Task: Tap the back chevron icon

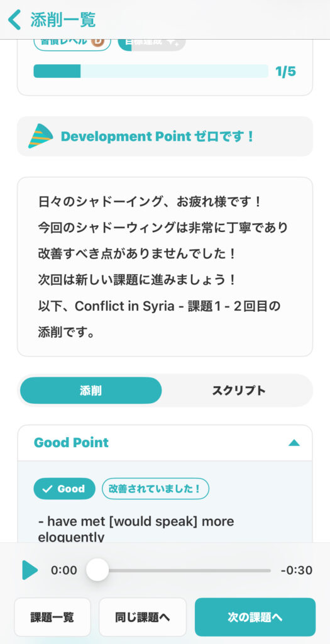Action: click(15, 19)
